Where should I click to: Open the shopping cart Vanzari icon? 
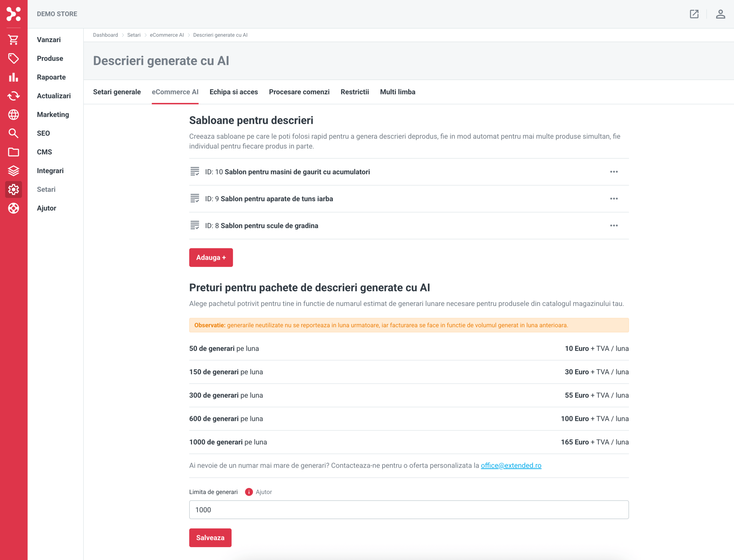pyautogui.click(x=13, y=40)
